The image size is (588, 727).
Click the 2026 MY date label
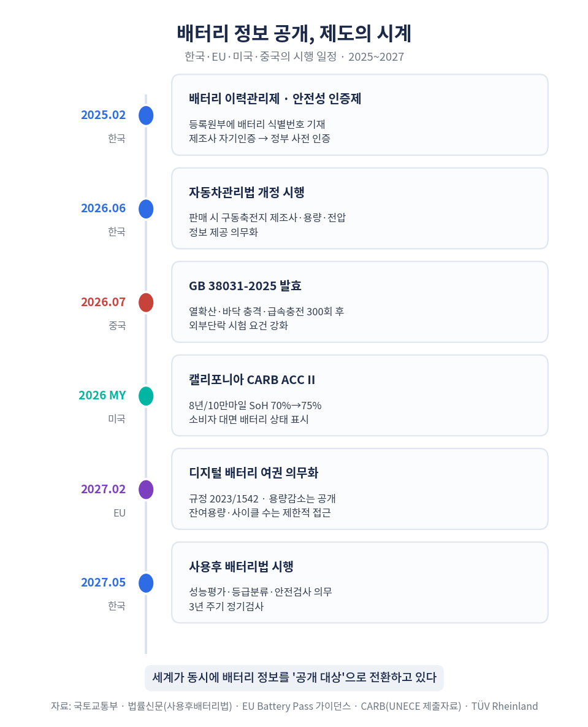tap(102, 396)
